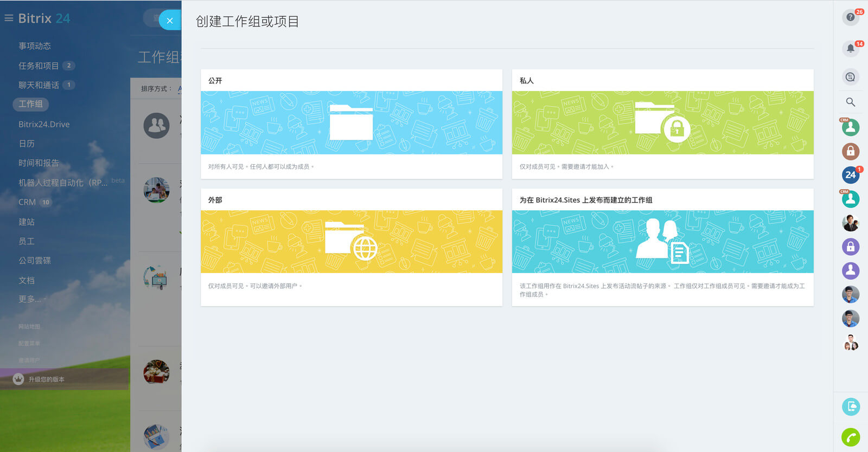Open 公司雲碟 in the left menu
The height and width of the screenshot is (452, 868).
[x=35, y=261]
